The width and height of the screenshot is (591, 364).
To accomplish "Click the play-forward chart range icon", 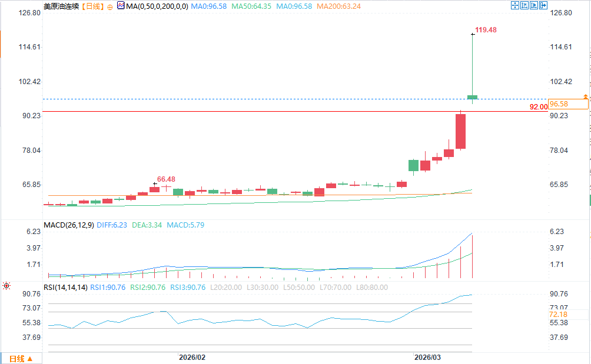I will click(534, 5).
